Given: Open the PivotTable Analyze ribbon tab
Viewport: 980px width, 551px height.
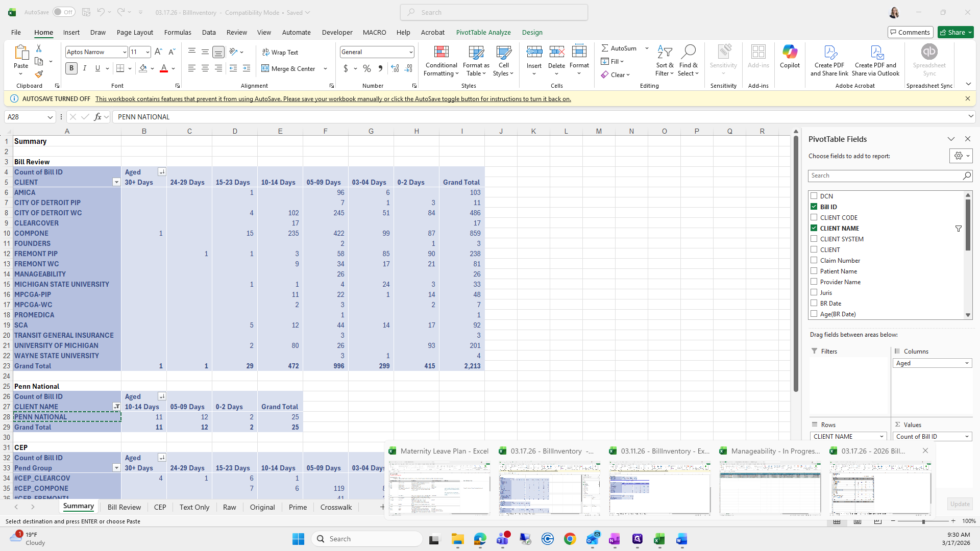Looking at the screenshot, I should pos(483,32).
